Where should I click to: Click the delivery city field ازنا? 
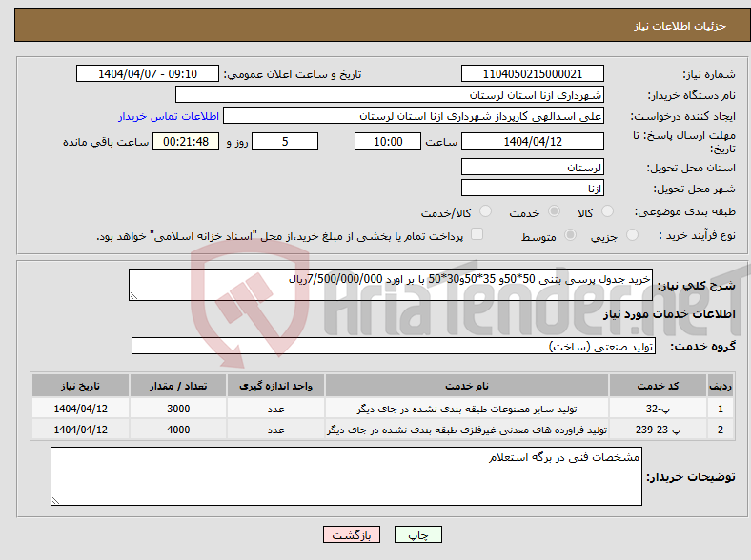[x=532, y=188]
